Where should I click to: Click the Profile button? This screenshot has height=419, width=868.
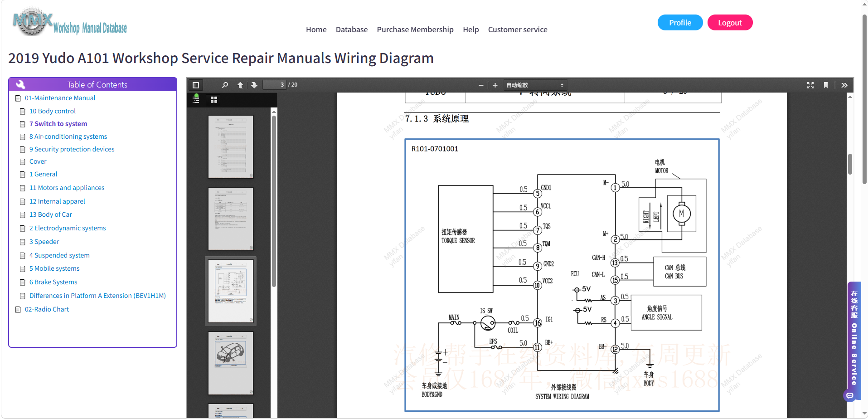(680, 23)
